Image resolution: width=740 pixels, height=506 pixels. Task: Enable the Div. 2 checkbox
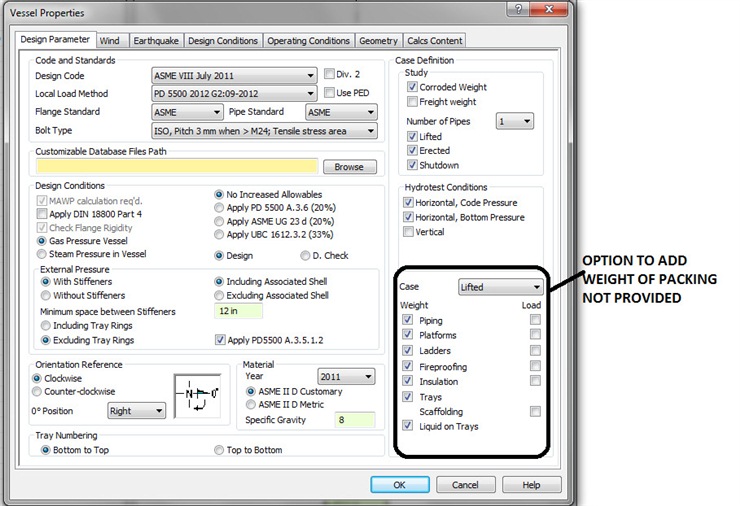(x=329, y=74)
